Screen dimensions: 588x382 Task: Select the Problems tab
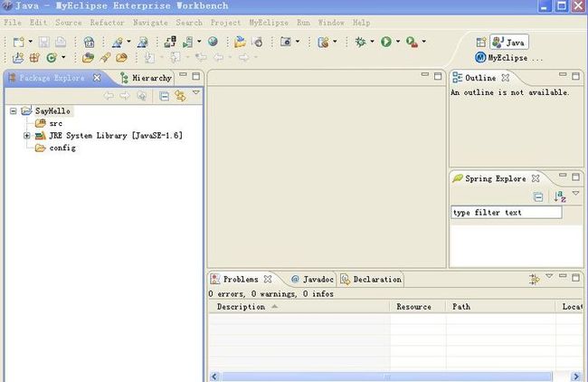(x=241, y=279)
